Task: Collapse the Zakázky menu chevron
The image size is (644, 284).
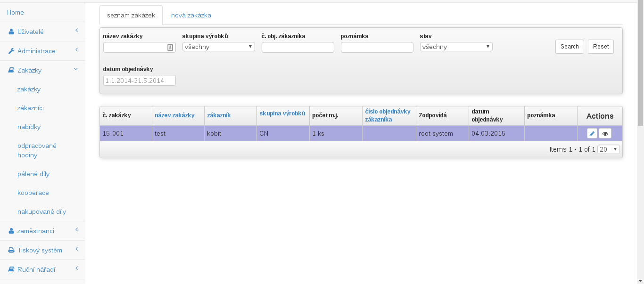Action: point(76,69)
